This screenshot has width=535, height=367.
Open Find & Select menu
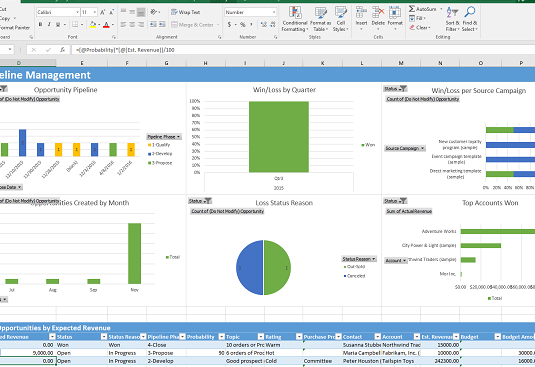470,20
